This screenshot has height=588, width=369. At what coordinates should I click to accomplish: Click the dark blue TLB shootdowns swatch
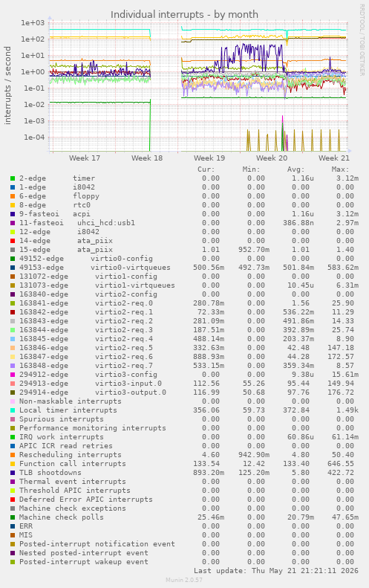pyautogui.click(x=13, y=473)
